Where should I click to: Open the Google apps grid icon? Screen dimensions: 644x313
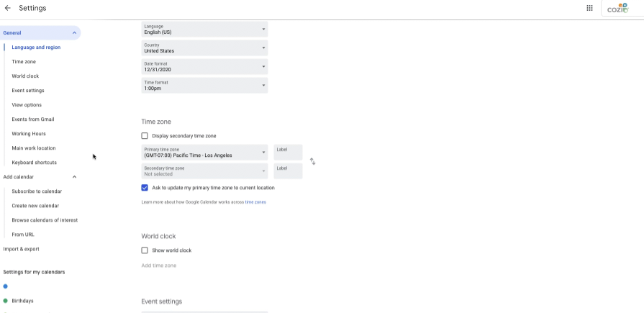[x=589, y=8]
